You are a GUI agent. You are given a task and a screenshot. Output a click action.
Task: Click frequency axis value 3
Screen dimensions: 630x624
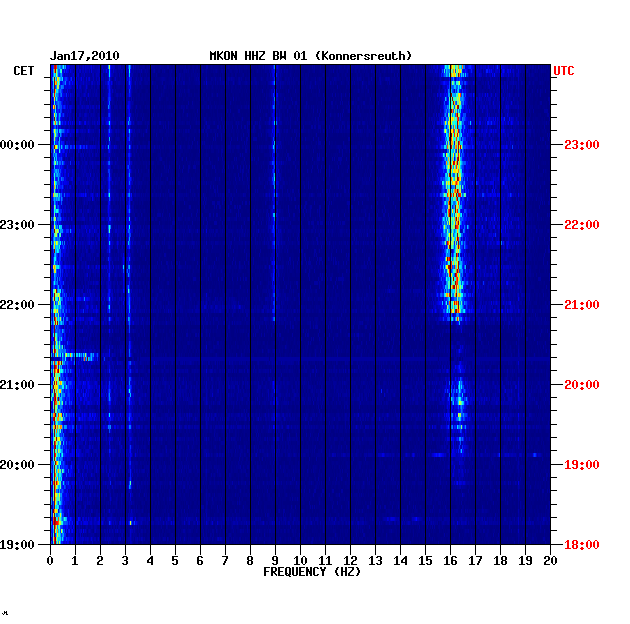125,561
